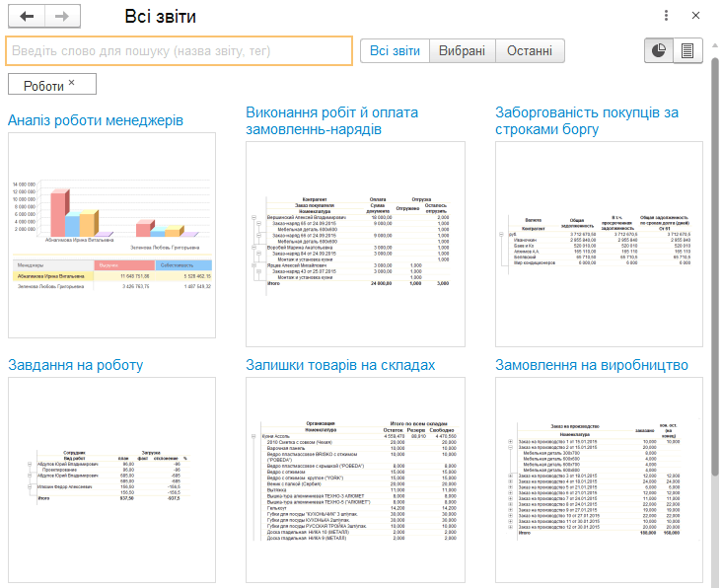Remove the Роботи tag filter
The image size is (722, 588).
72,83
